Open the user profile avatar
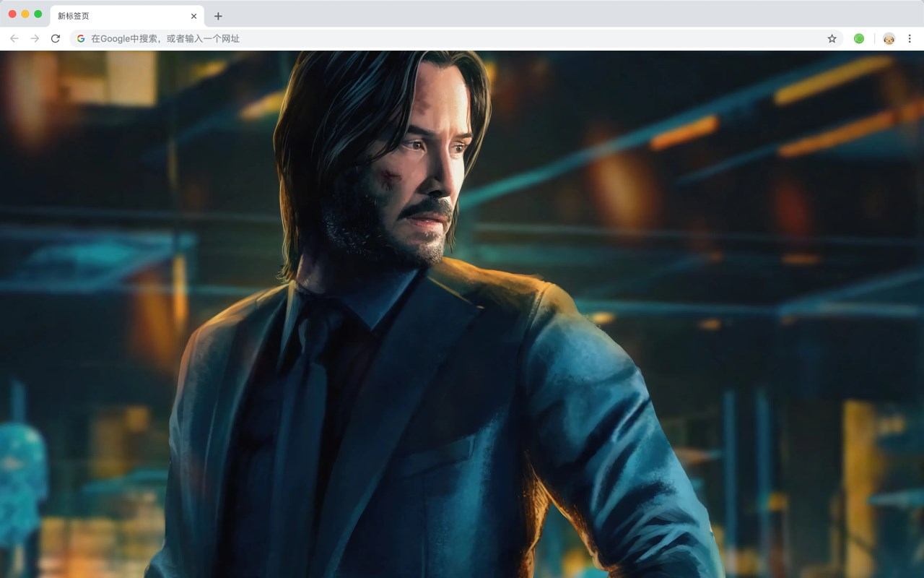Image resolution: width=924 pixels, height=578 pixels. [889, 38]
